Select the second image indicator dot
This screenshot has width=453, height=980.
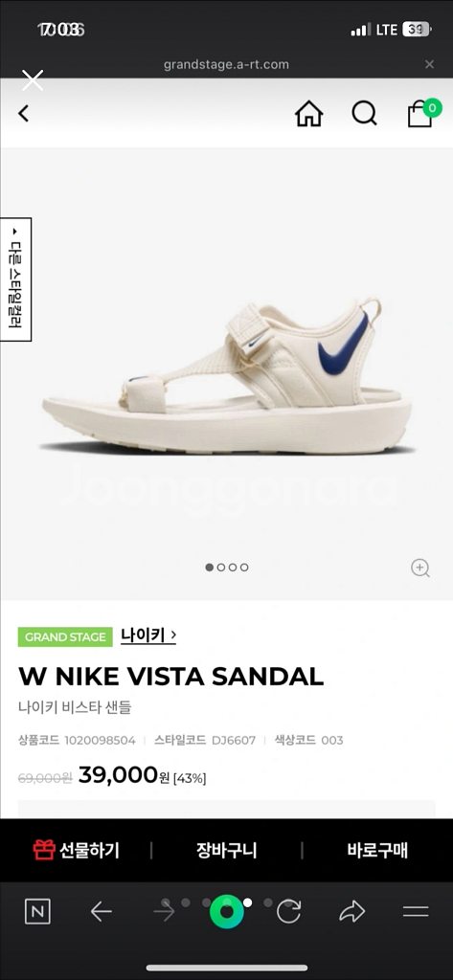[221, 568]
